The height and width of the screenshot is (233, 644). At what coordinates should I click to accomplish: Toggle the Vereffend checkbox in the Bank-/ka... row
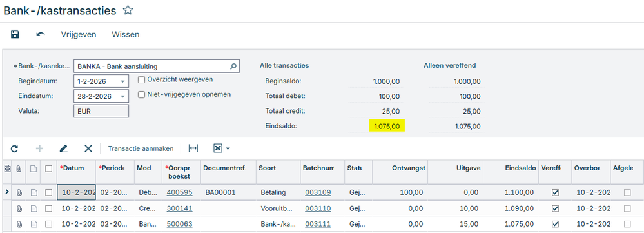(555, 224)
